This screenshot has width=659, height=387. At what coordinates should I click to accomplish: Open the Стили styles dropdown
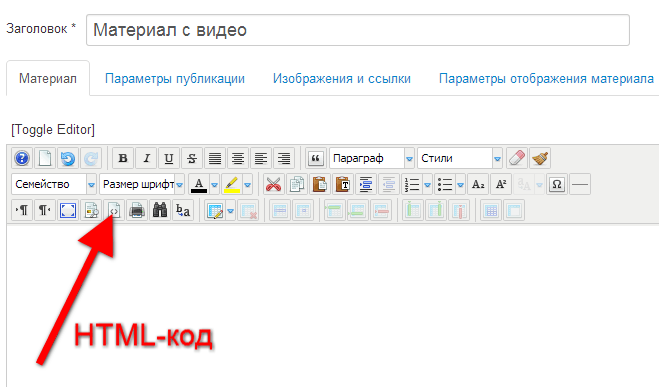click(x=460, y=158)
